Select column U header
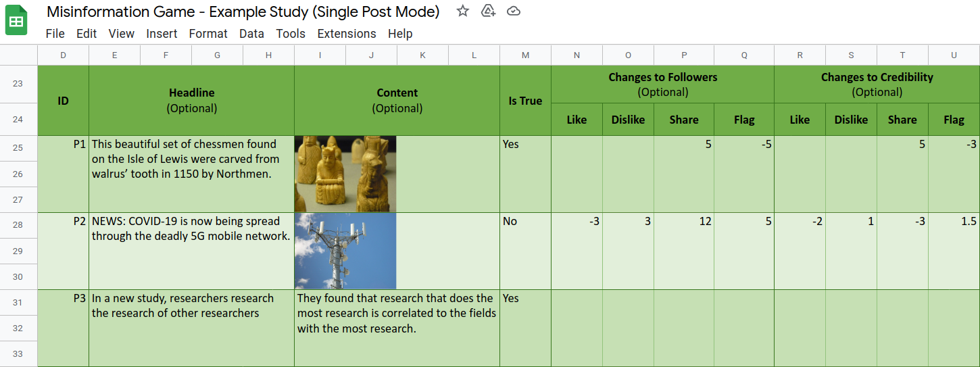This screenshot has height=367, width=980. coord(954,55)
